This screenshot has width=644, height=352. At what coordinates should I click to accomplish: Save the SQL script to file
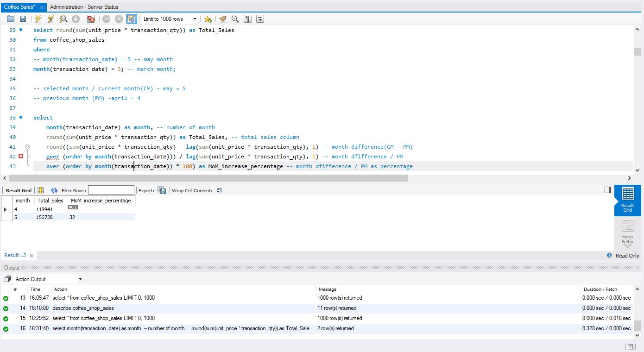pyautogui.click(x=23, y=19)
